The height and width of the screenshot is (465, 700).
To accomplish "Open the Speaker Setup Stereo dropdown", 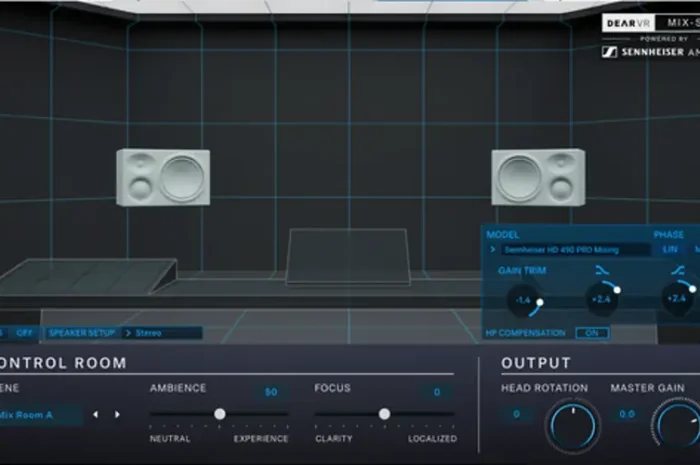I will click(162, 333).
